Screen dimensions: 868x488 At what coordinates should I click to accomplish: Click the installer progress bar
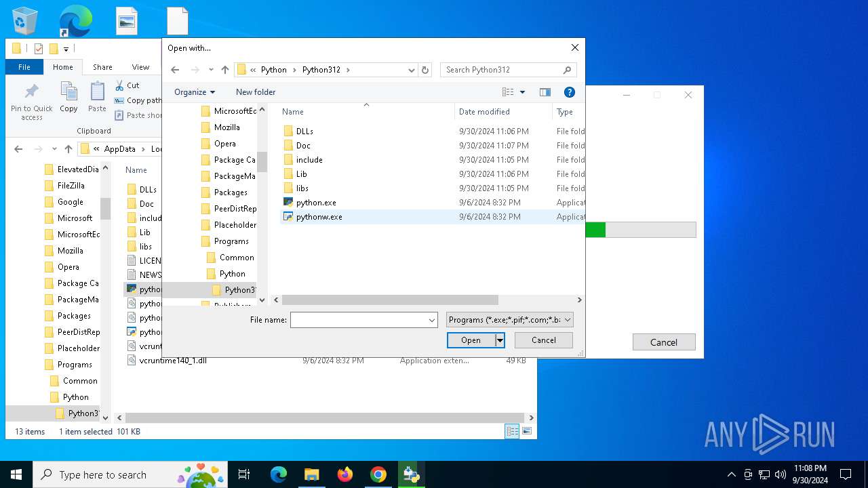tap(640, 230)
